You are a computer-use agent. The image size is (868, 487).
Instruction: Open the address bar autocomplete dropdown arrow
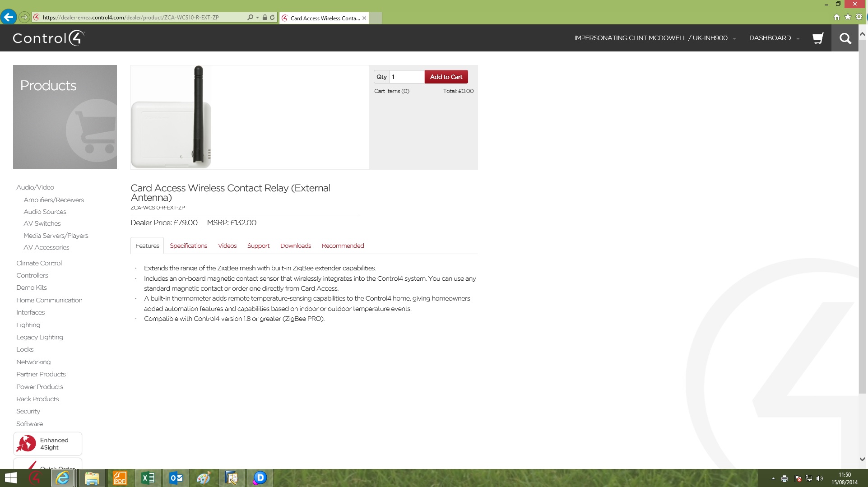[x=257, y=18]
